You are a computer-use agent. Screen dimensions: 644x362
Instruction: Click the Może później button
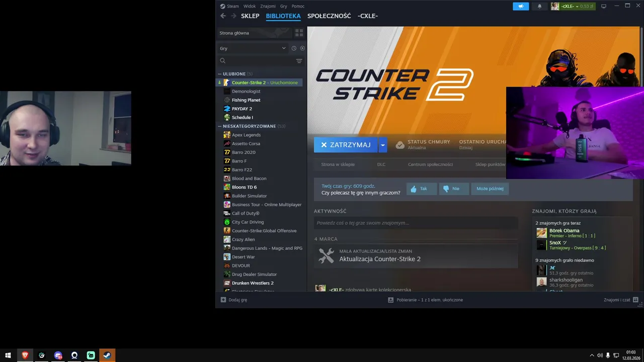pos(490,189)
